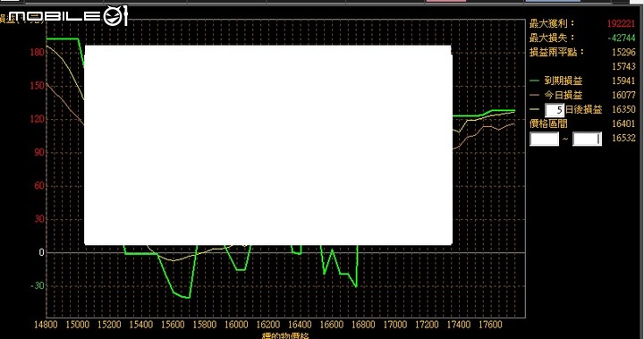Click the 最大損失 label
Screen dimensions: 644x339
pyautogui.click(x=552, y=38)
